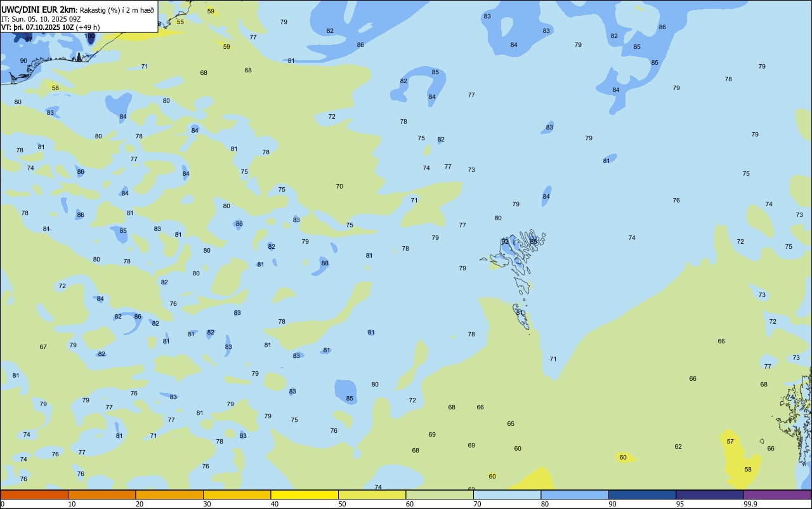
Task: Click the '99.9' legend tick label
Action: point(750,504)
